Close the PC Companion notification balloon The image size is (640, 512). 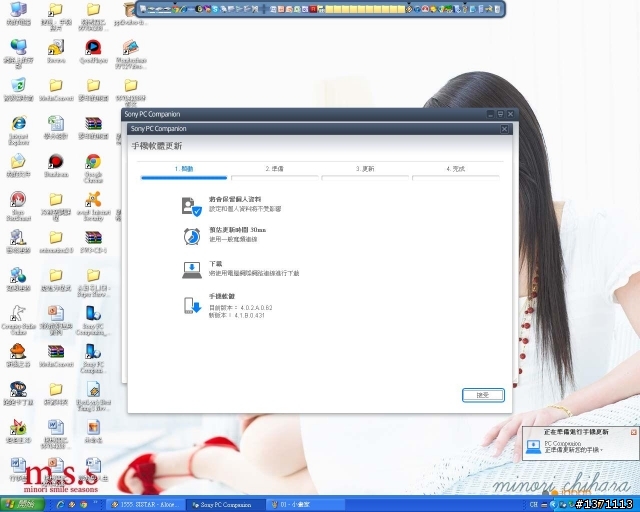point(633,432)
